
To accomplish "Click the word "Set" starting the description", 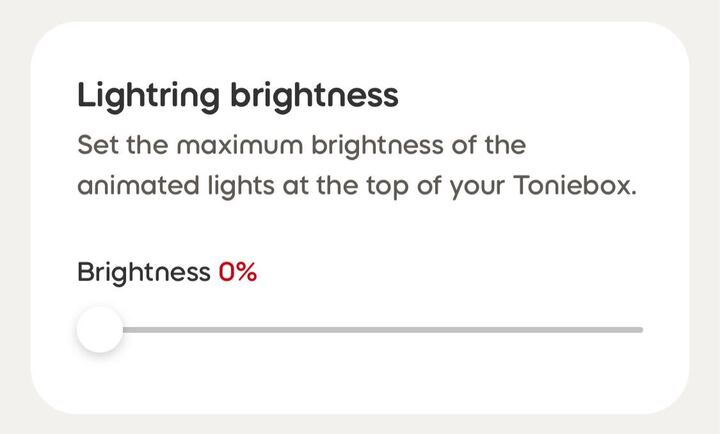I will pos(94,146).
